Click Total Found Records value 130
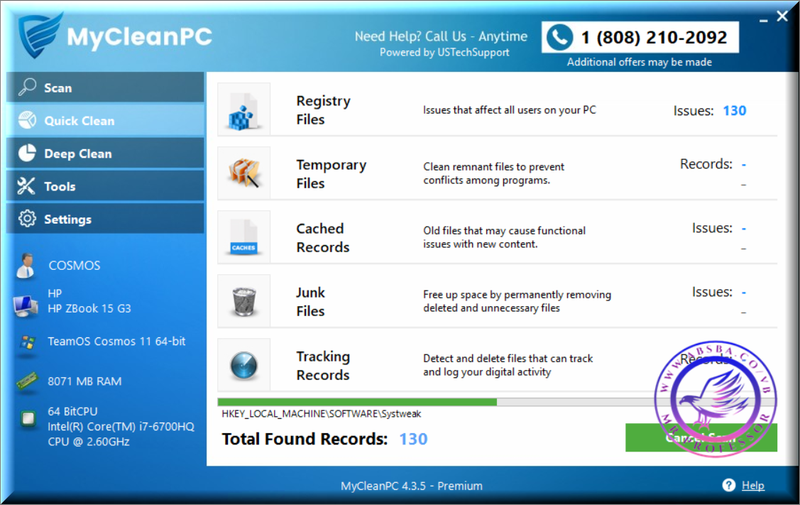This screenshot has height=505, width=800. coord(413,439)
